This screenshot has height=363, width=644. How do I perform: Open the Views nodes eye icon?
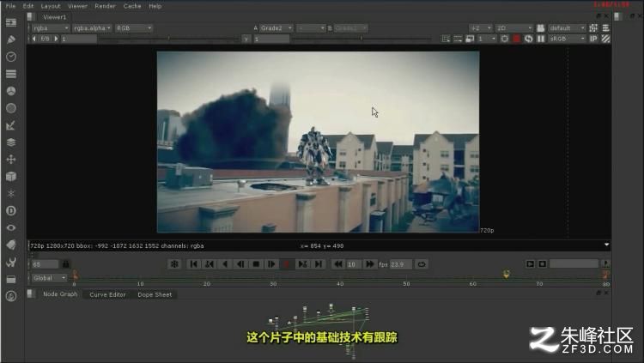tap(11, 228)
